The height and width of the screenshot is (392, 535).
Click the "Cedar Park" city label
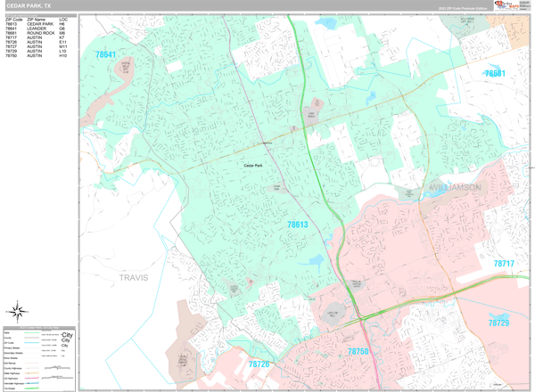pos(253,166)
